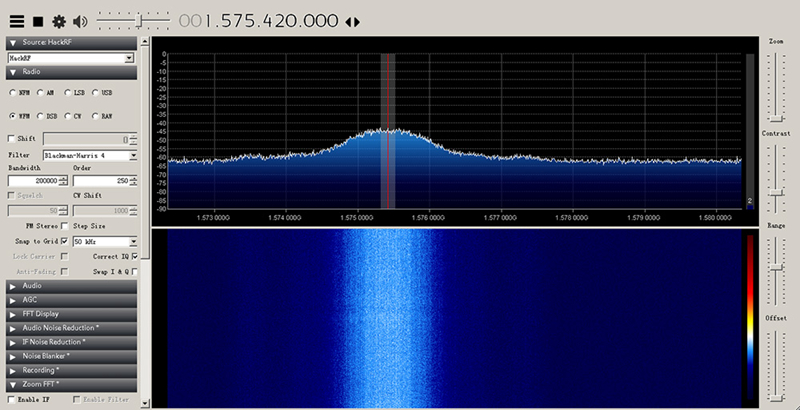Stop the radio with the stop button
Viewport: 800px width, 410px height.
tap(38, 21)
